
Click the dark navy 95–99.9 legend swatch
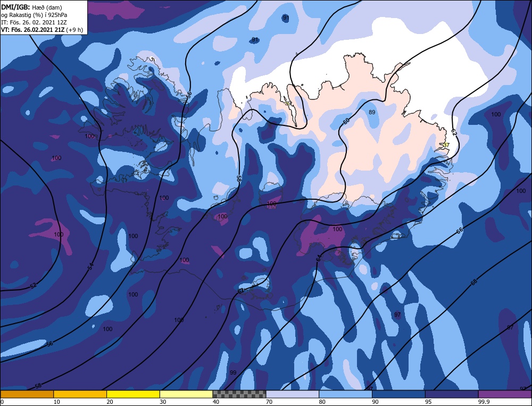(x=452, y=394)
